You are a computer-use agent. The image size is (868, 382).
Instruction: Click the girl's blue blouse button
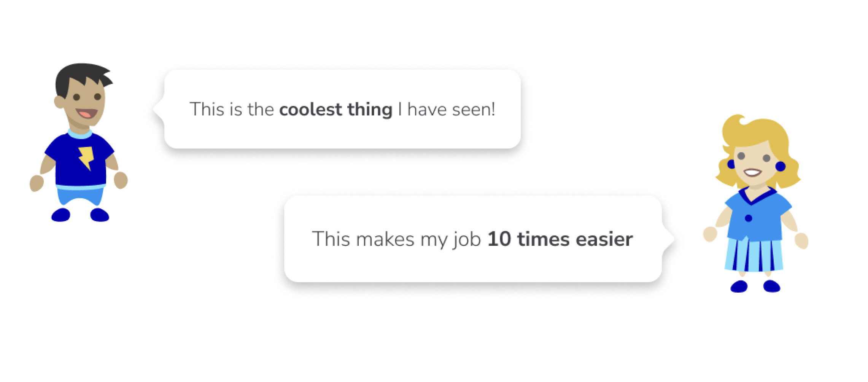pos(749,218)
